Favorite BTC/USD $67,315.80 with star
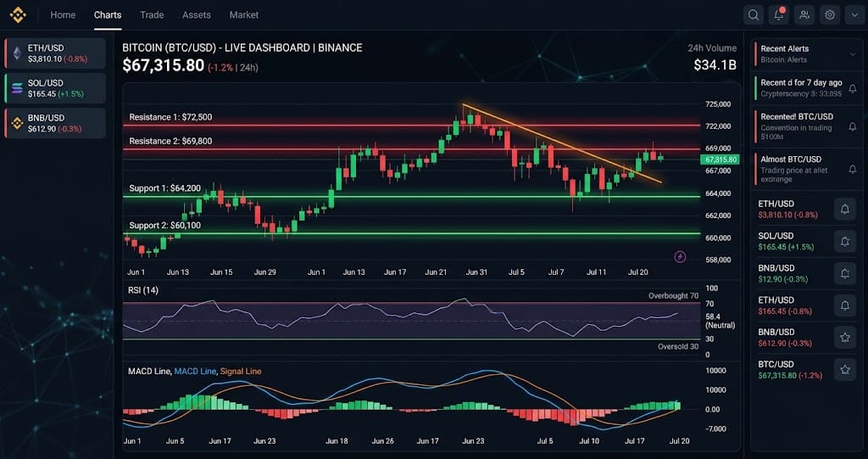 (x=845, y=369)
